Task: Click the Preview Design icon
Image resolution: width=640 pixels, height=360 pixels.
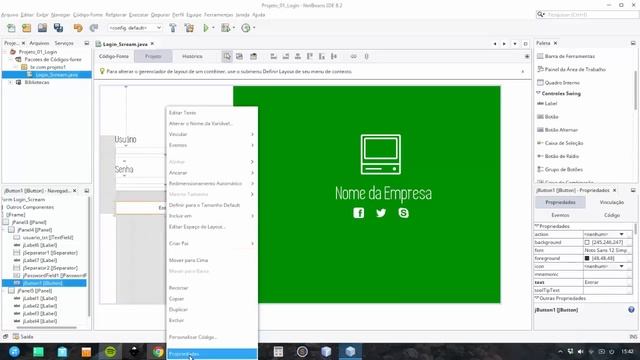Action: 253,56
